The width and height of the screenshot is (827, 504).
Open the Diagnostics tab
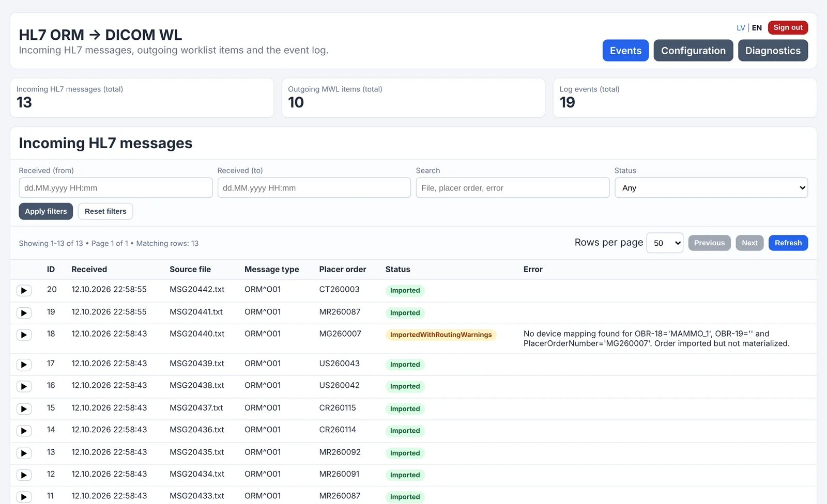pyautogui.click(x=773, y=51)
